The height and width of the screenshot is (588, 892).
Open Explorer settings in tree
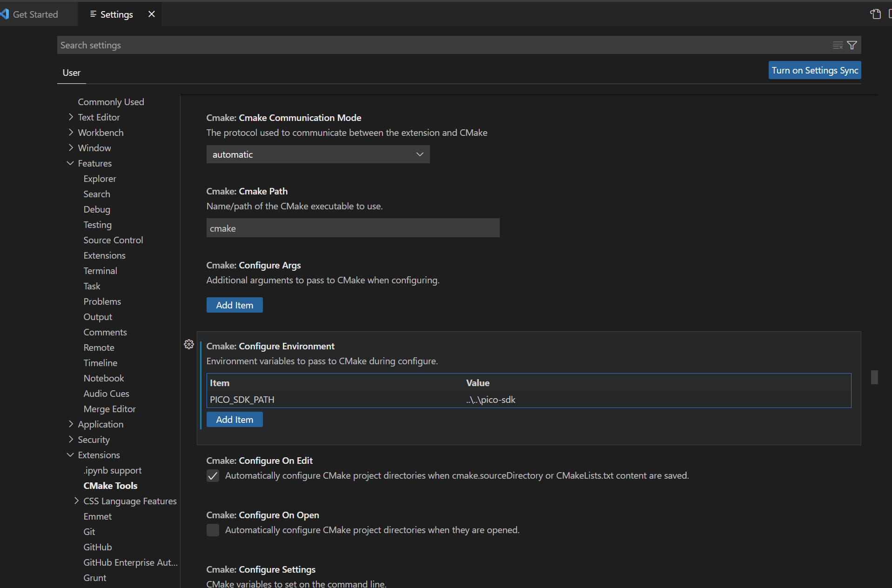100,178
